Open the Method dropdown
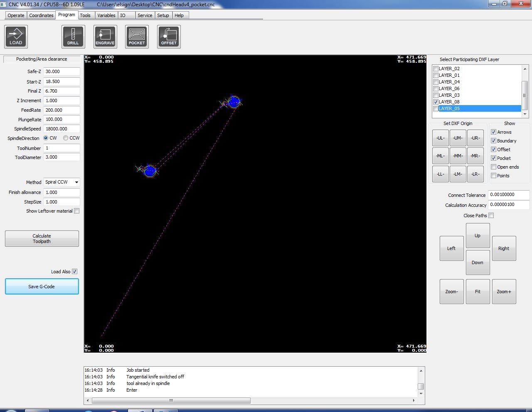 point(62,182)
